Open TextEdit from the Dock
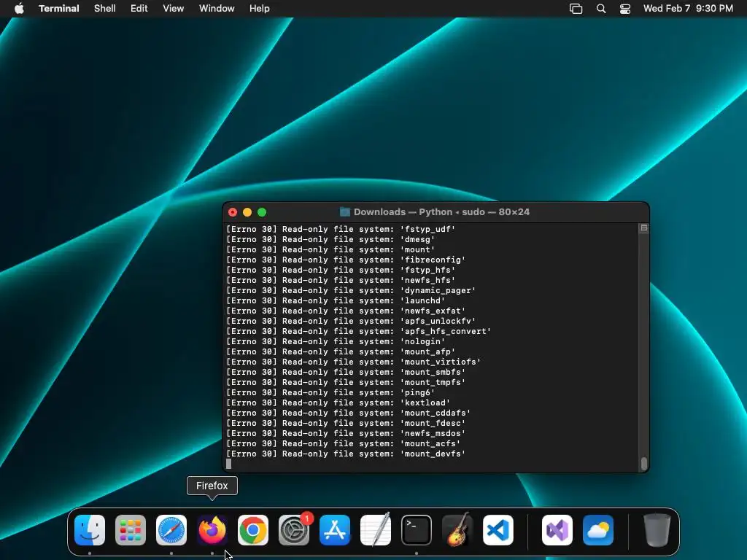The image size is (747, 560). pos(376,530)
